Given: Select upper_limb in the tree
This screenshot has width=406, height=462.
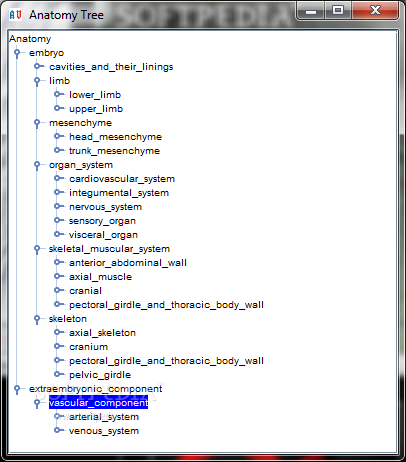Looking at the screenshot, I should click(96, 109).
